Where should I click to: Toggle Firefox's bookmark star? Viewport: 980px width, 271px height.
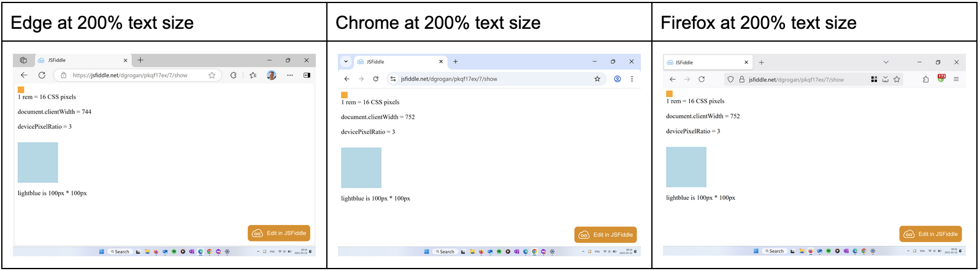tap(897, 79)
